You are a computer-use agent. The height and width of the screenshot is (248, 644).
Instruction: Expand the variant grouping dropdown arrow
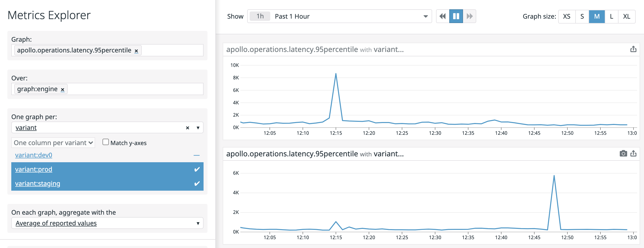198,128
